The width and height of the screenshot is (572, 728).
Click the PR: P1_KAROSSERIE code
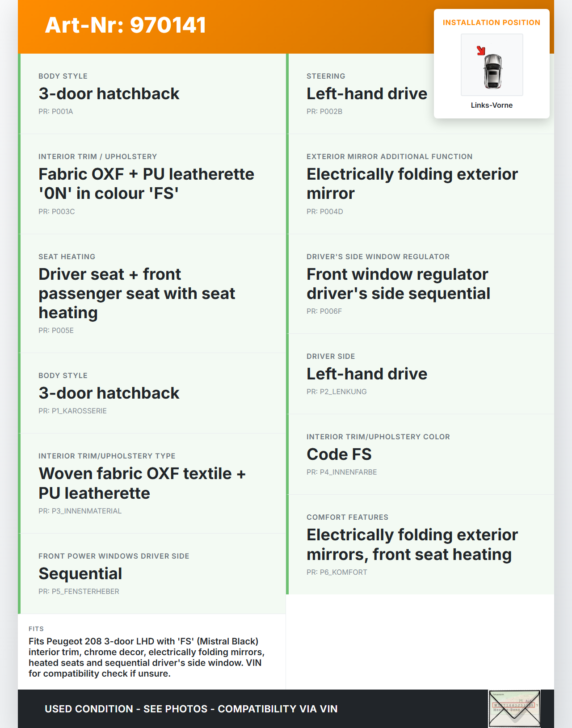pos(72,411)
